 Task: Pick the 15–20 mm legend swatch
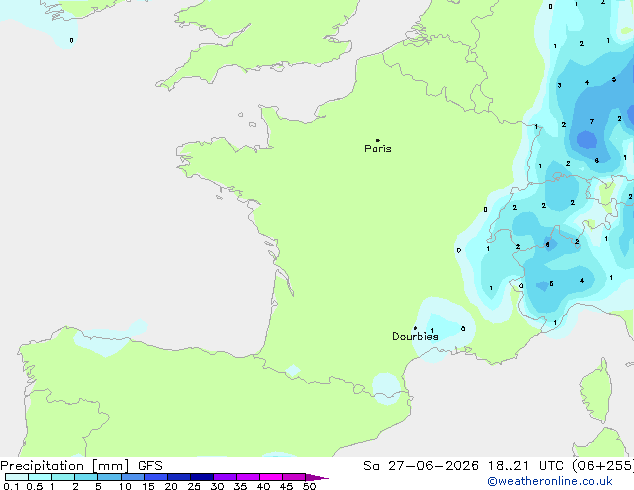coord(156,477)
